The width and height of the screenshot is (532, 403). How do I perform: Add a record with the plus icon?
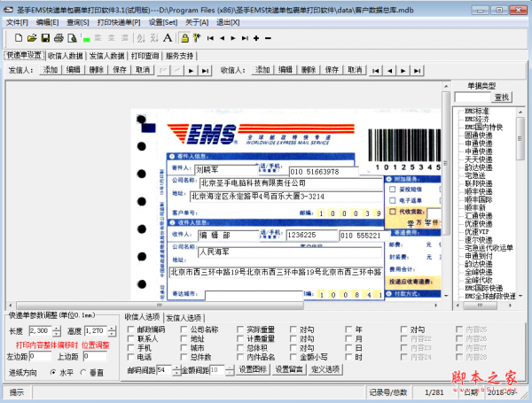point(256,38)
